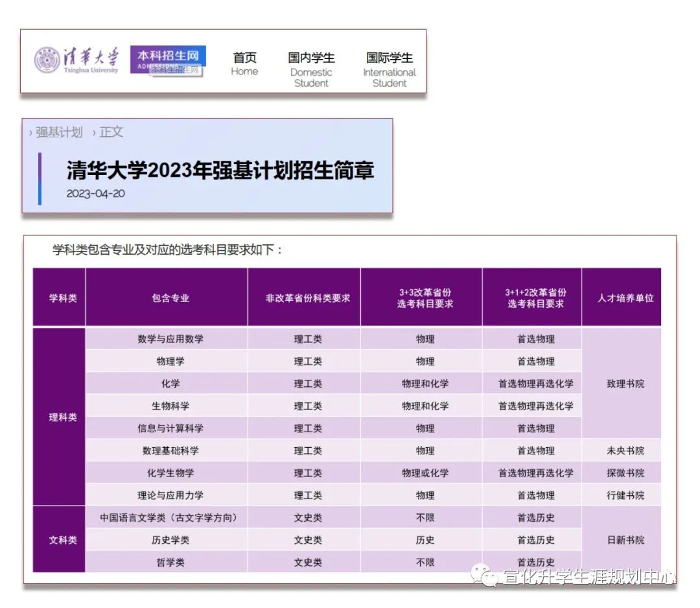Click the 行健书院 cell
The width and height of the screenshot is (700, 608).
coord(622,495)
